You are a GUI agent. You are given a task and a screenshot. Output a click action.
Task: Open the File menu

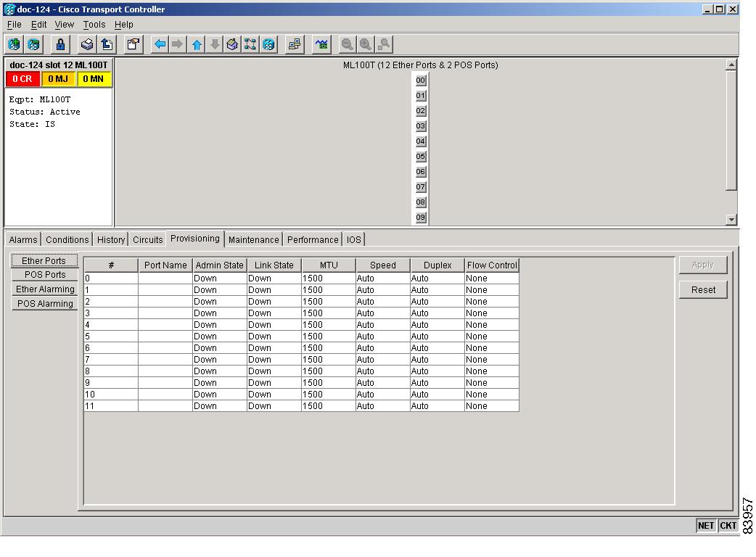coord(15,25)
